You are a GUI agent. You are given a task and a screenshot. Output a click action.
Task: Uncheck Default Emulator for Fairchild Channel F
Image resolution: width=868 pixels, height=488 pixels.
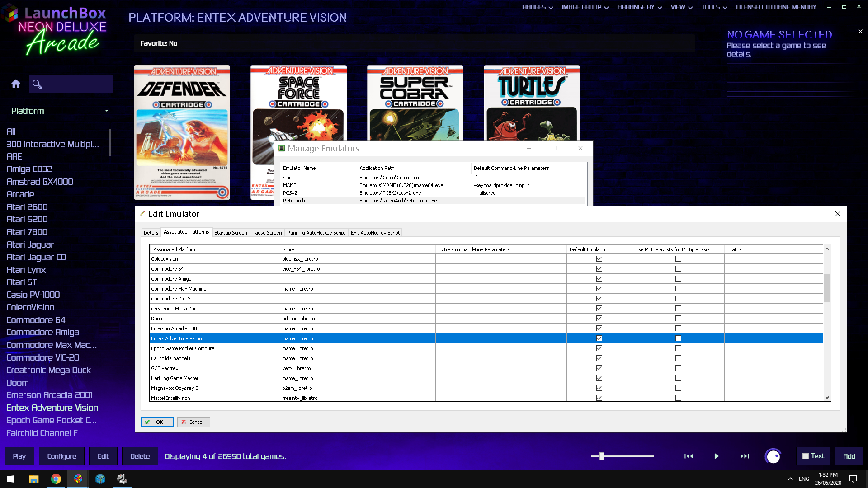click(x=599, y=358)
